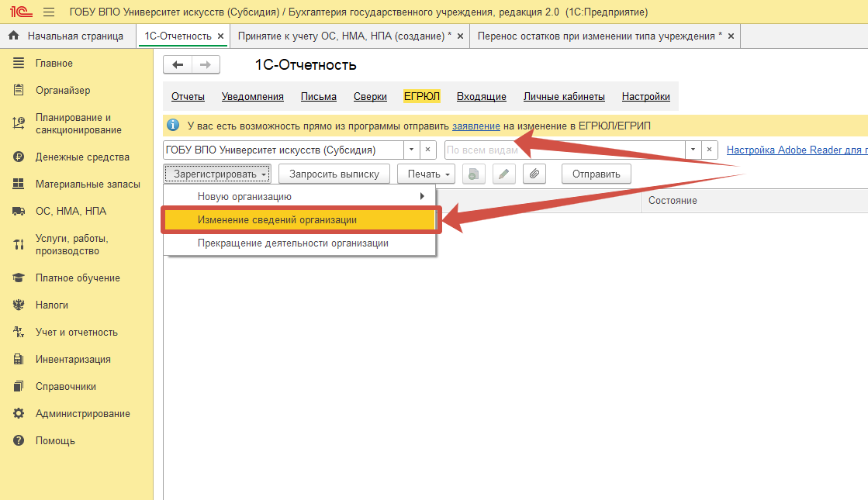Switch to Принятие к учету ОС, НМА, НПА tab
868x500 pixels.
click(x=344, y=36)
